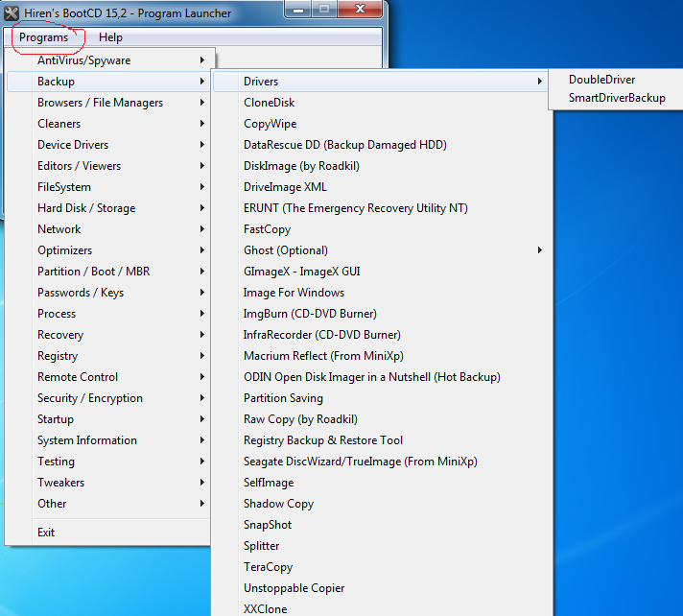Open the Device Drivers submenu
683x616 pixels.
click(x=109, y=145)
